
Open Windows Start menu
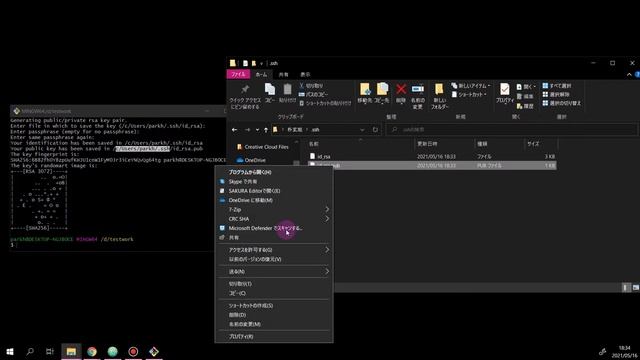point(10,351)
